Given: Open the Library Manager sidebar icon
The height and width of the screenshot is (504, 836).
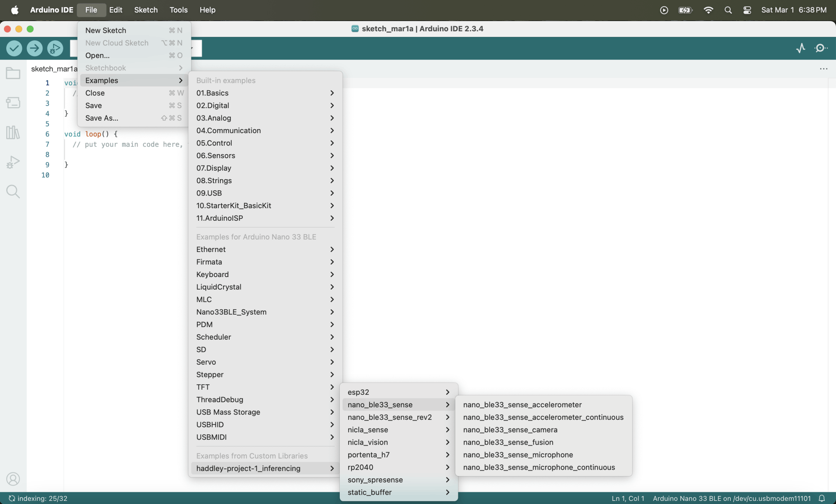Looking at the screenshot, I should pyautogui.click(x=13, y=132).
